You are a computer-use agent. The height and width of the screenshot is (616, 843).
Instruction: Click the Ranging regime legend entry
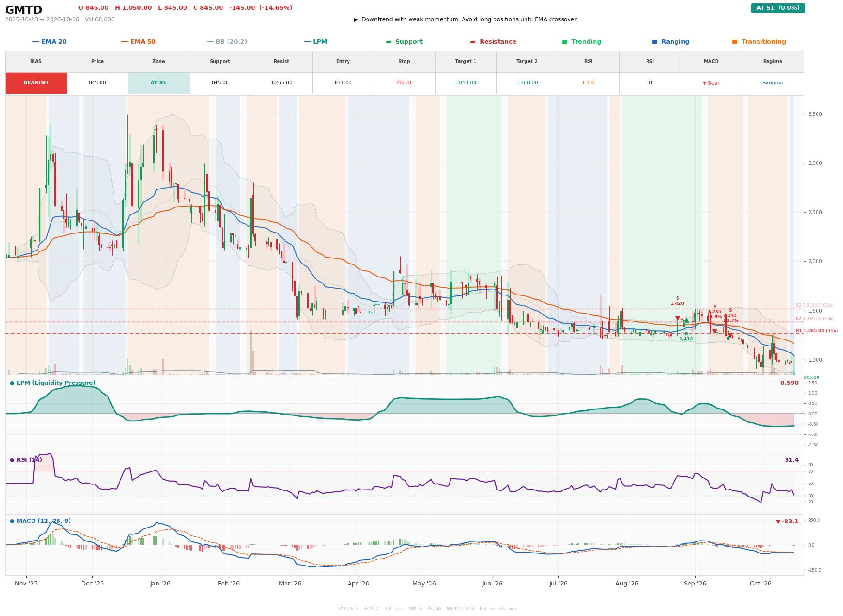[x=671, y=42]
